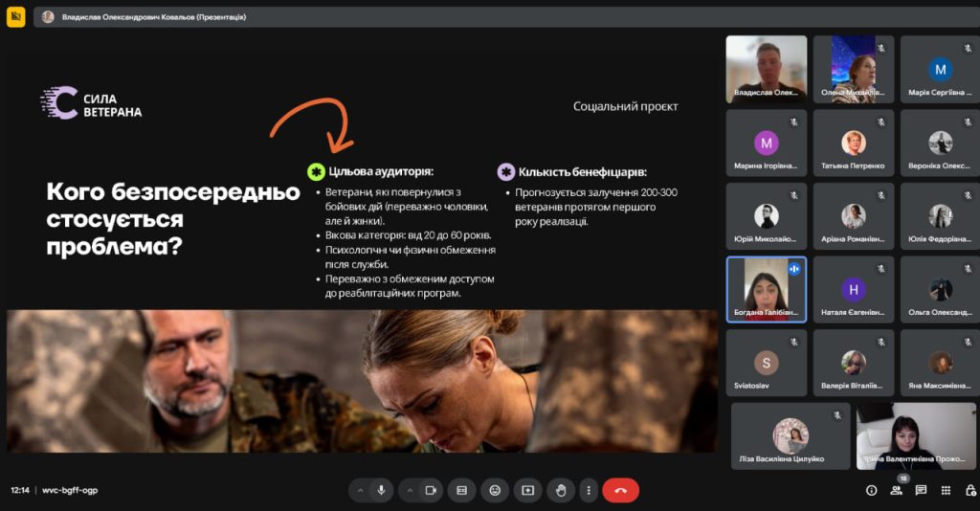Expand audio settings chevron beside microphone
Image resolution: width=980 pixels, height=511 pixels.
360,490
